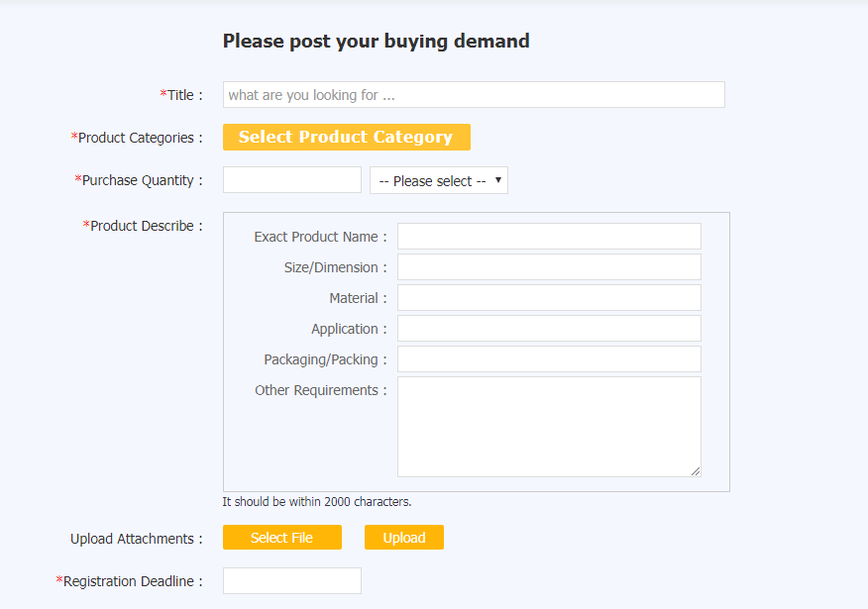Screen dimensions: 868x609
Task: Select the Packaging/Packing text box
Action: 549,359
